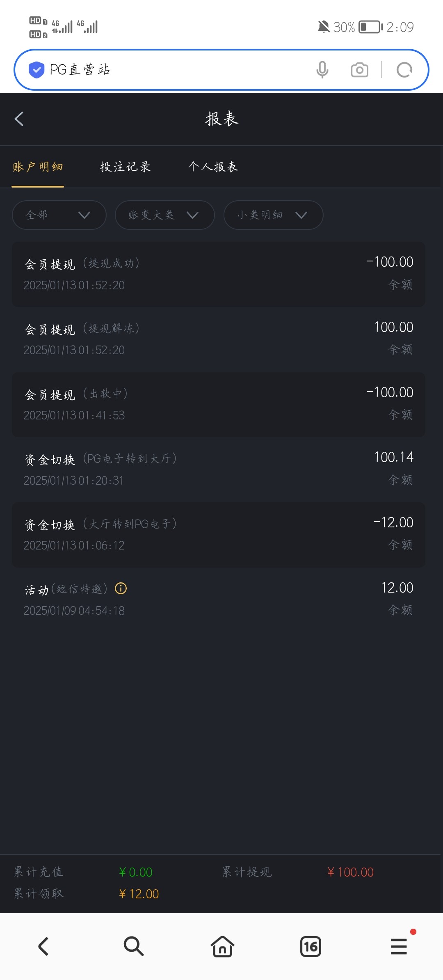Open the PG电子转到大厅 transfer record
This screenshot has height=980, width=443.
[218, 469]
